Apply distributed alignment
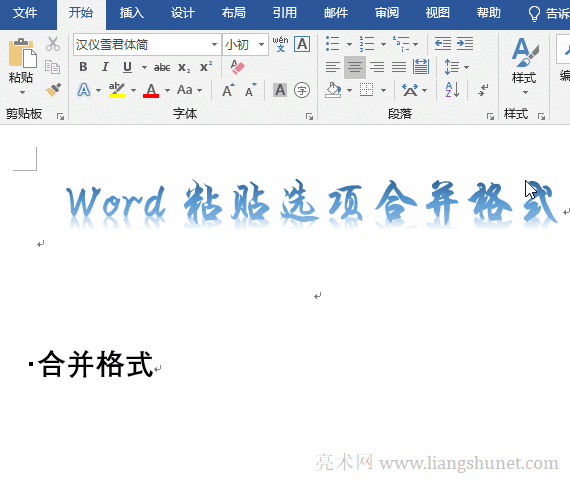The height and width of the screenshot is (480, 570). (421, 67)
